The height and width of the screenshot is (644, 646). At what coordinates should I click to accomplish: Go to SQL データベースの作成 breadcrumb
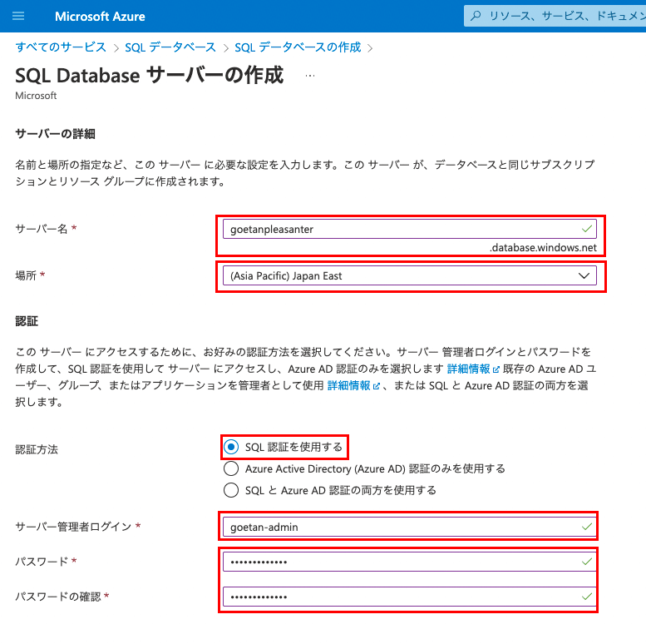pyautogui.click(x=298, y=47)
